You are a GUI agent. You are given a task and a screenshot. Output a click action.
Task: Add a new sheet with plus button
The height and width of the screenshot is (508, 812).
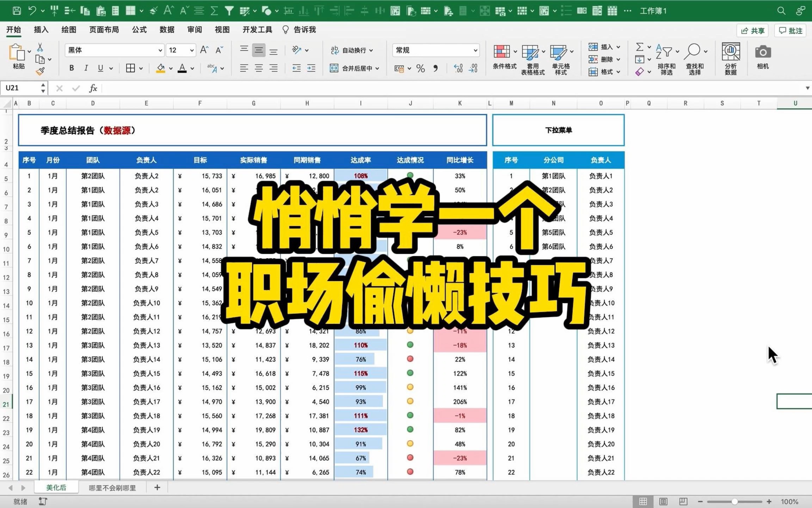tap(157, 487)
